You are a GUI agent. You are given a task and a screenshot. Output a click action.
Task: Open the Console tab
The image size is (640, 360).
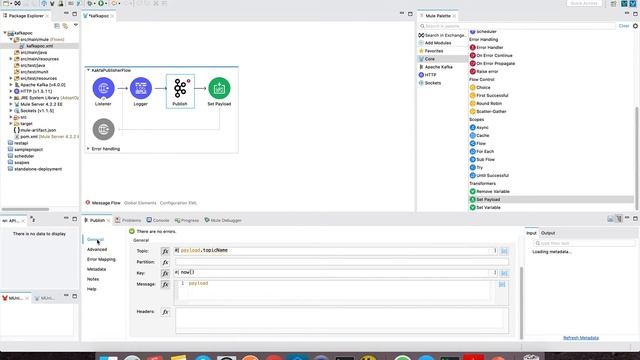[x=158, y=220]
